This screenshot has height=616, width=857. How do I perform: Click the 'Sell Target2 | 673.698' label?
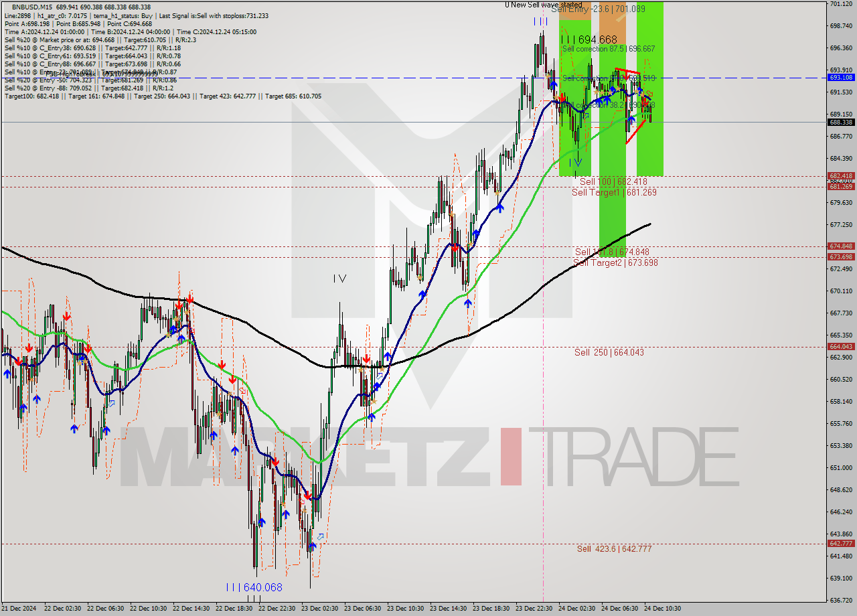coord(615,262)
